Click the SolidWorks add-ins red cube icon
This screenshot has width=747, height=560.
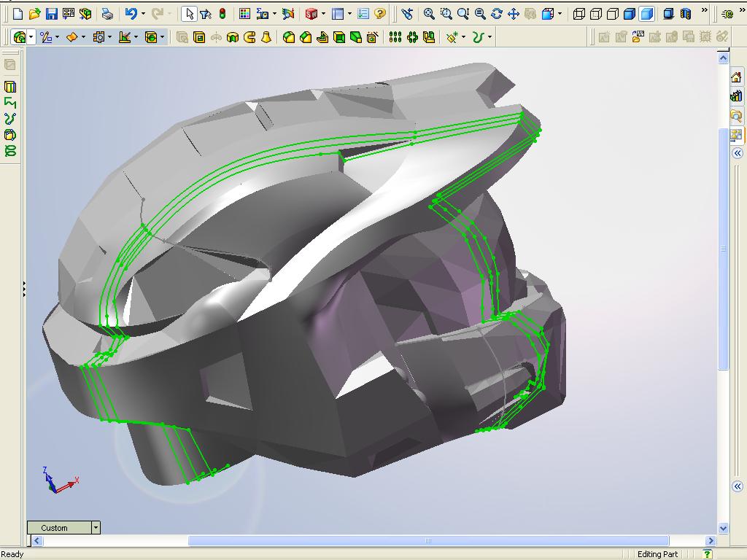[x=311, y=14]
